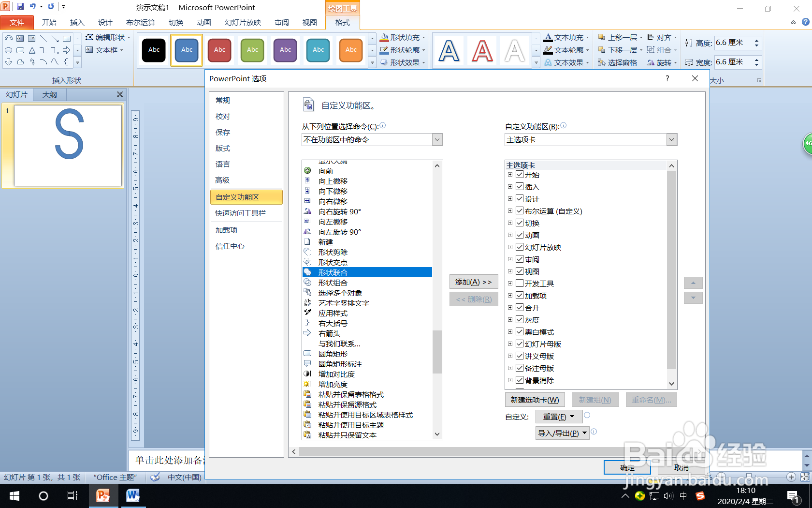Uncheck the 审阅 tab checkbox
The image size is (812, 508).
520,259
